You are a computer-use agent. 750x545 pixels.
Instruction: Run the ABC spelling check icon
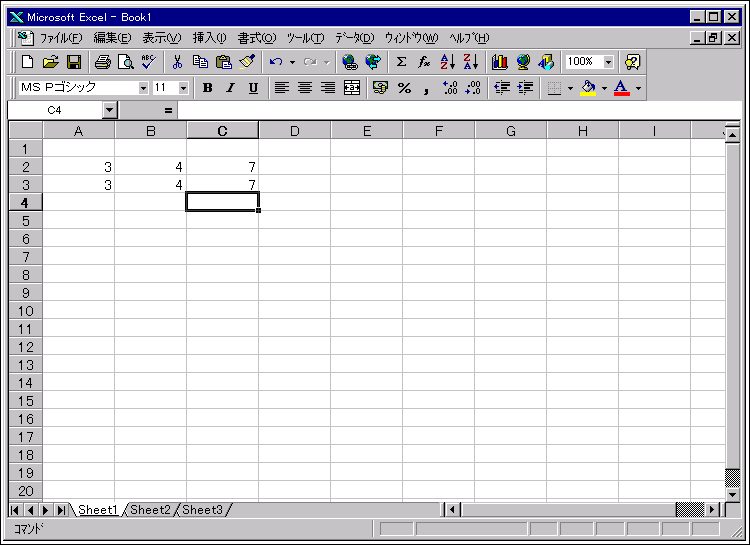[x=149, y=62]
